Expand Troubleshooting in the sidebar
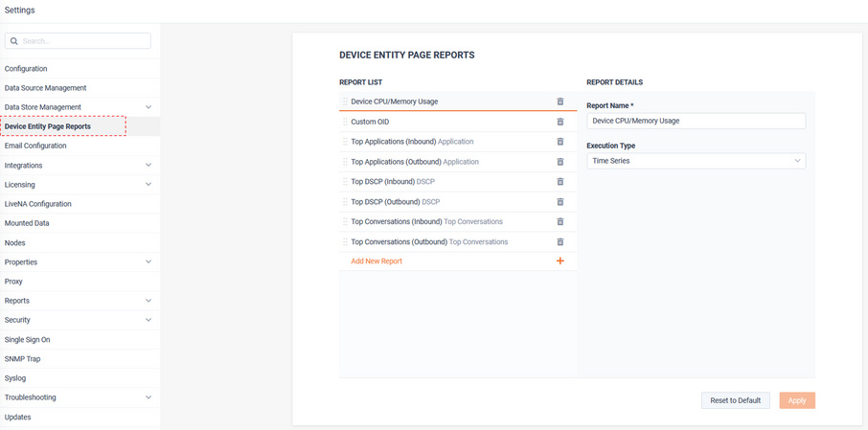The width and height of the screenshot is (868, 430). [x=148, y=397]
